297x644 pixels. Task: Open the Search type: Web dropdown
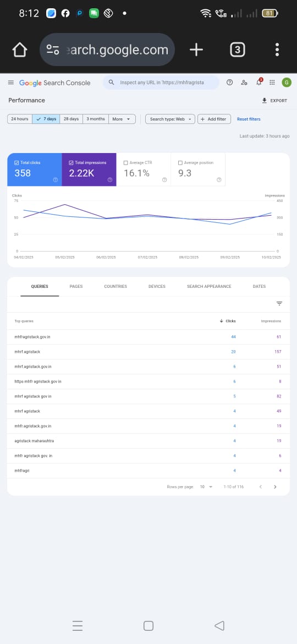tap(170, 119)
